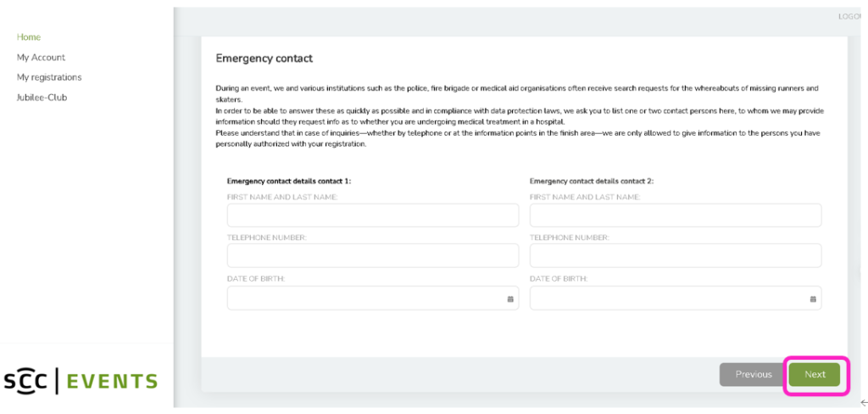Click the Emergency contact heading
This screenshot has height=414, width=868.
click(264, 59)
